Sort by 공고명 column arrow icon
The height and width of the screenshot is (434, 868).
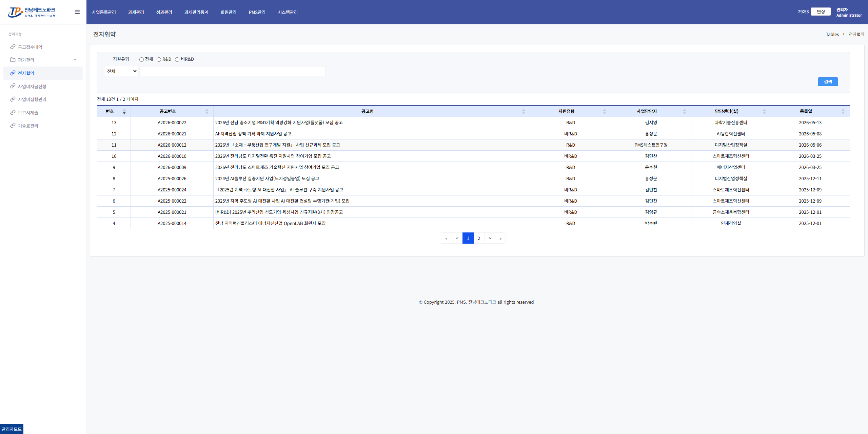[x=524, y=112]
